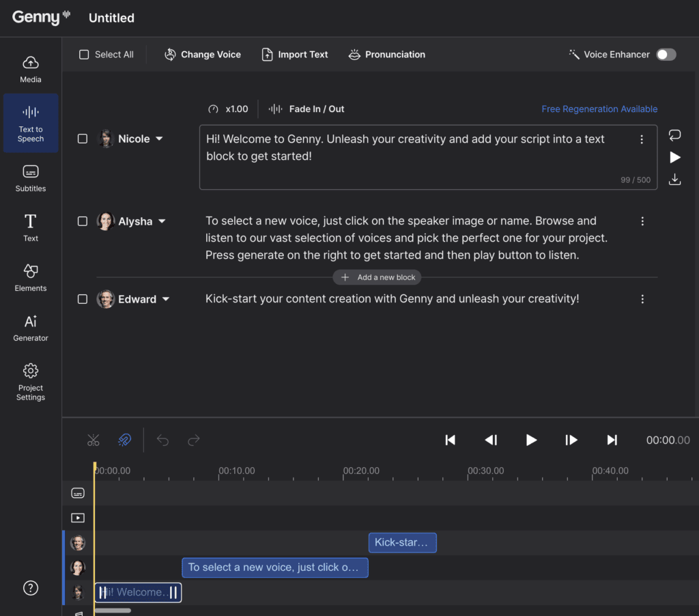Check the Alysha block checkbox
The width and height of the screenshot is (699, 616).
point(83,221)
